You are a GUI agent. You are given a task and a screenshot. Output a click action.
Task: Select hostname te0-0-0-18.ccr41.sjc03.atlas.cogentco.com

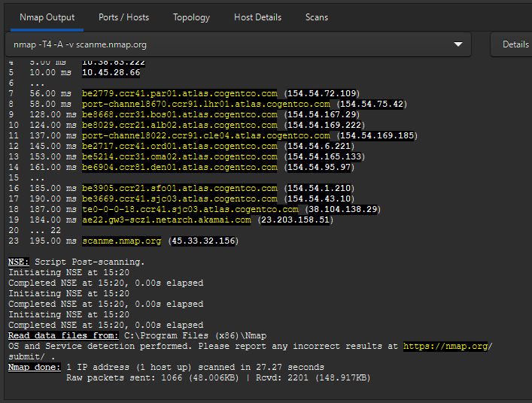(190, 209)
